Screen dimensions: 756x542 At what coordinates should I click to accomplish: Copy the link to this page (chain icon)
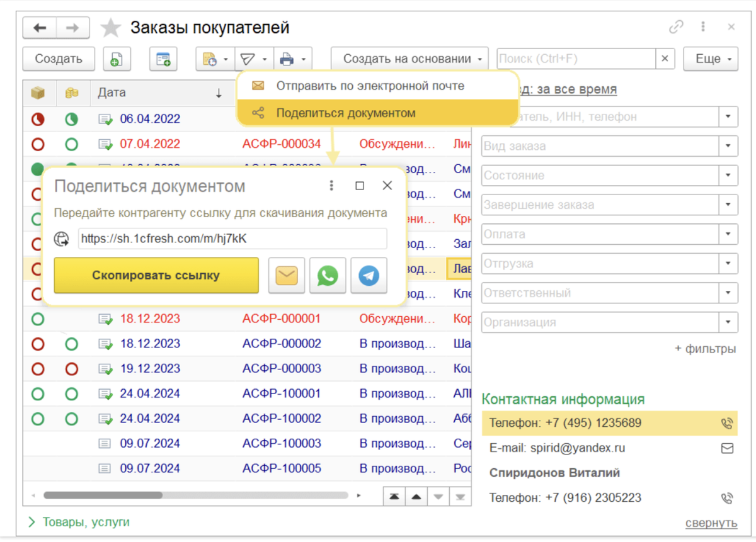[676, 27]
